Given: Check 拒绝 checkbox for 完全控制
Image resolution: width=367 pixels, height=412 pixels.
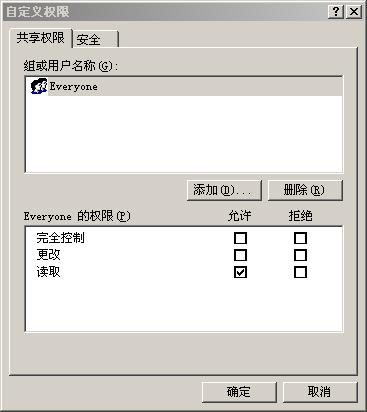Looking at the screenshot, I should pos(300,238).
